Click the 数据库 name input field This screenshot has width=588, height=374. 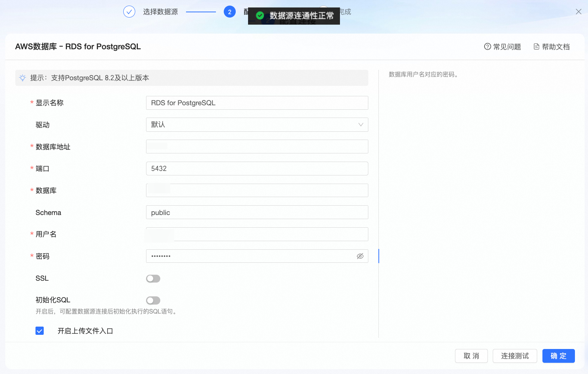[x=257, y=190]
